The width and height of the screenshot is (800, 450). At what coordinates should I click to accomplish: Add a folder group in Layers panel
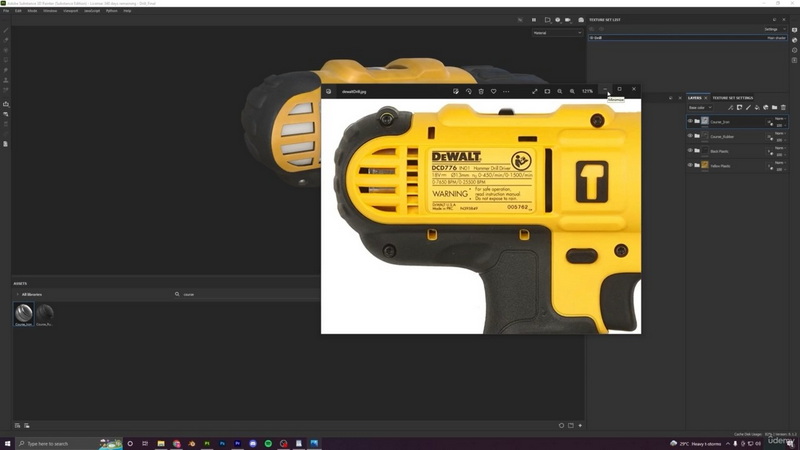(x=774, y=108)
